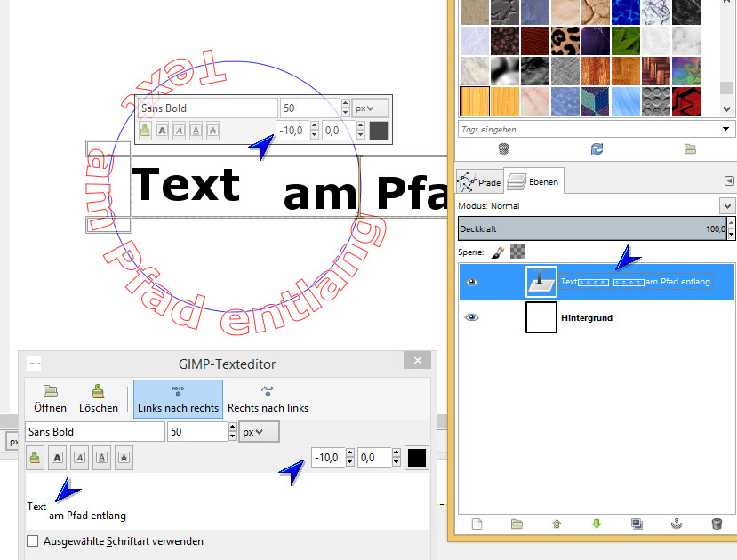Toggle Bold in on-canvas text toolbar
The height and width of the screenshot is (560, 737).
pyautogui.click(x=162, y=131)
